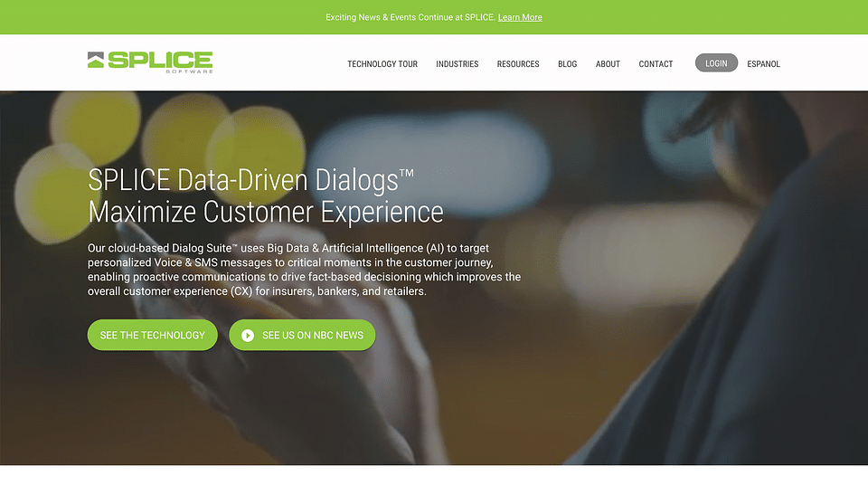This screenshot has height=485, width=868.
Task: Click the Login button
Action: pos(716,63)
